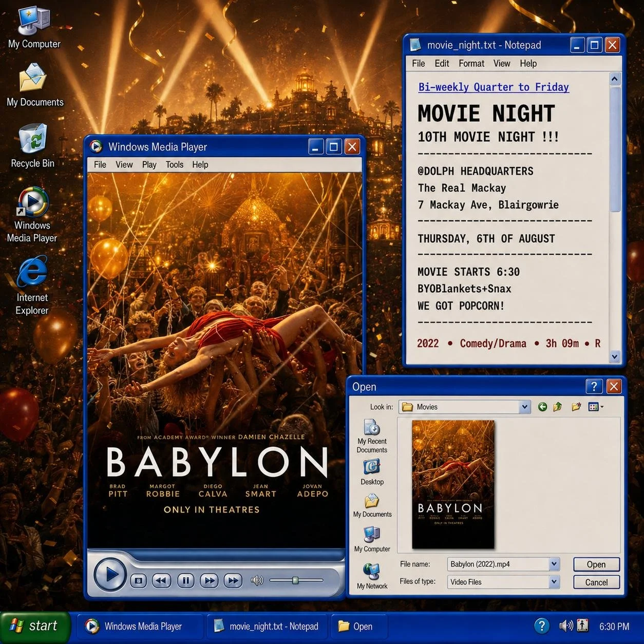The image size is (644, 644).
Task: Click Help question mark in Open dialog title
Action: (x=594, y=386)
